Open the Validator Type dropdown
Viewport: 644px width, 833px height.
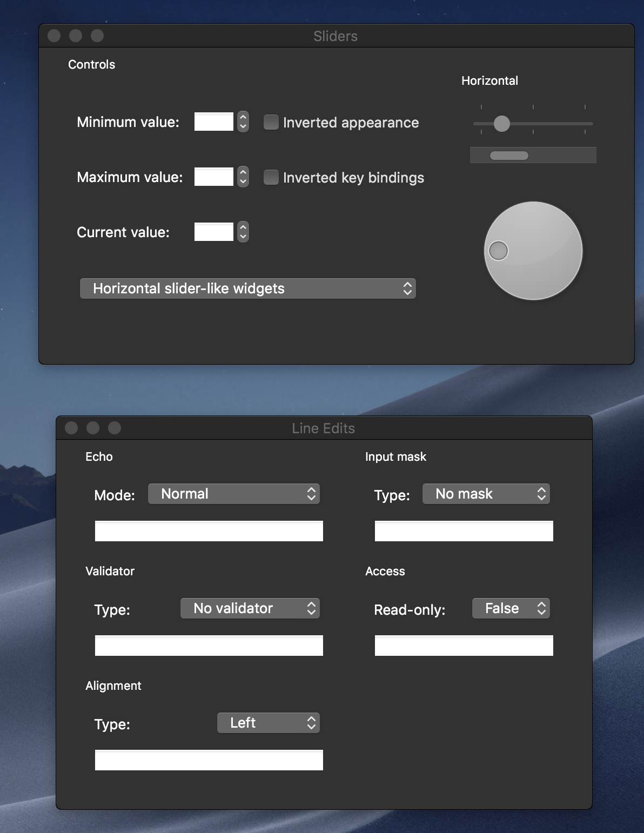point(250,608)
